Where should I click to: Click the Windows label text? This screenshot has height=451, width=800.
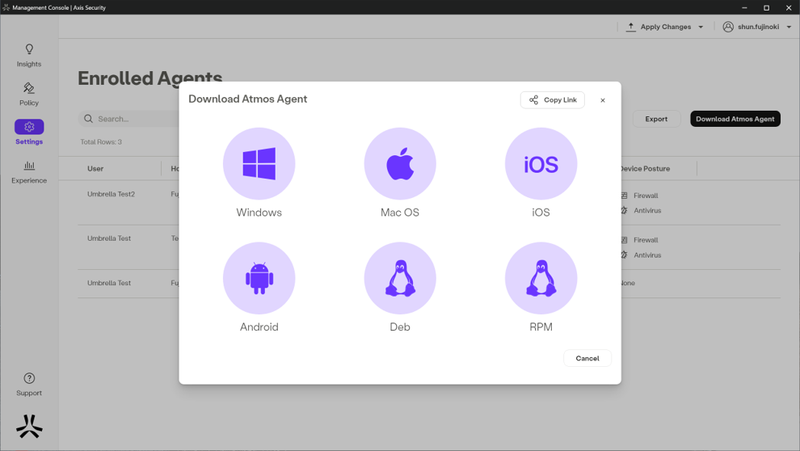259,212
